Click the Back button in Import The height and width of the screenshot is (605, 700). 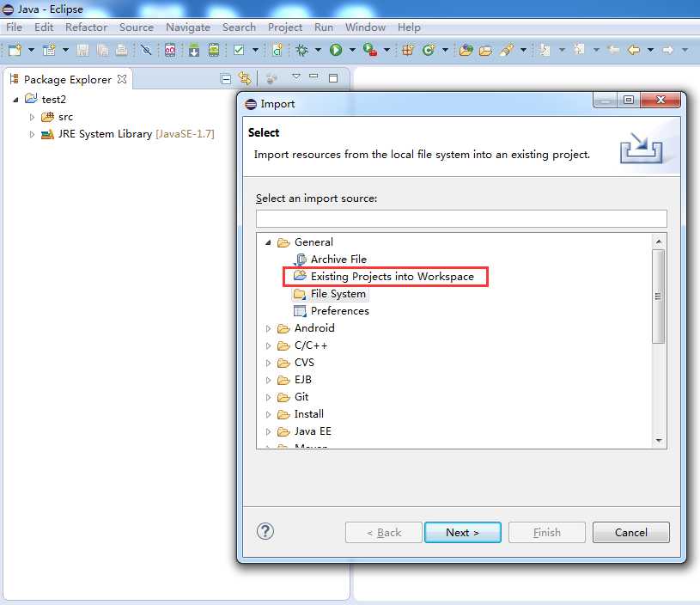[x=383, y=532]
